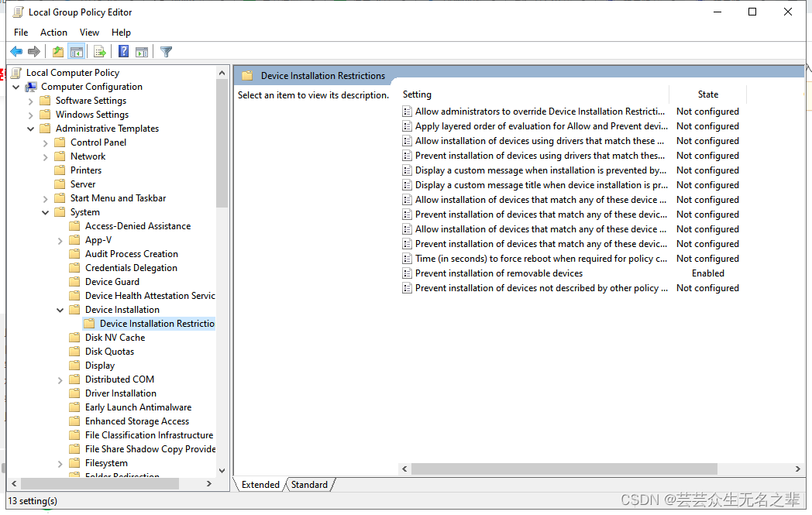The width and height of the screenshot is (812, 515).
Task: Expand the App-V node
Action: pyautogui.click(x=60, y=241)
